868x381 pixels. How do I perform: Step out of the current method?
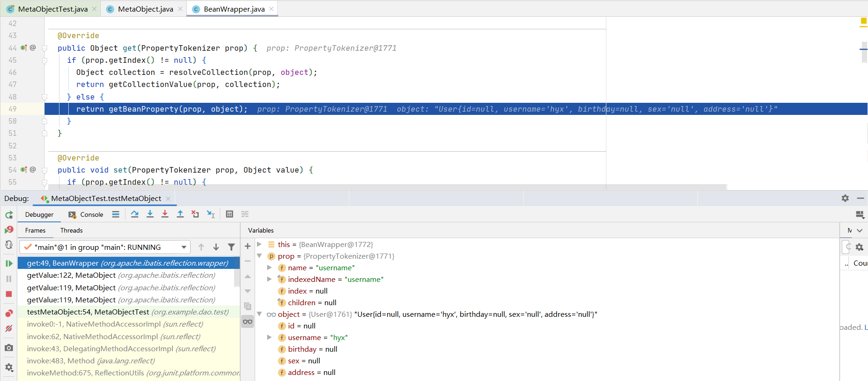pos(180,214)
